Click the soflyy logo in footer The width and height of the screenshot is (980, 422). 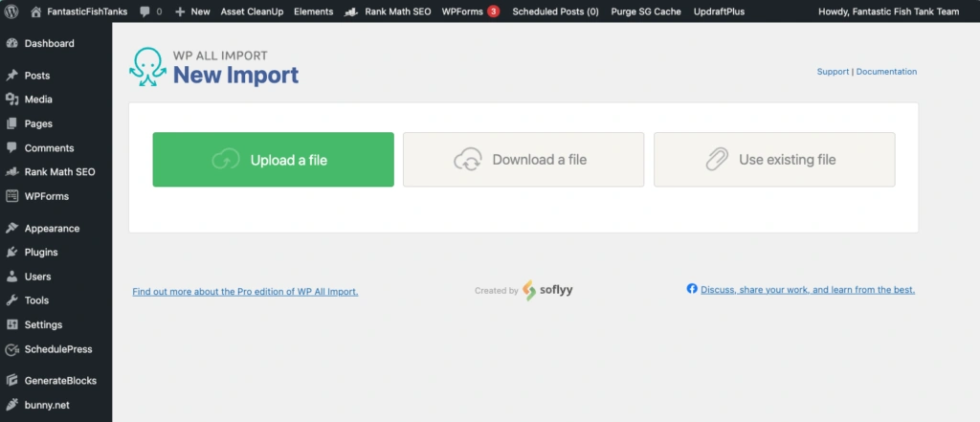(548, 290)
